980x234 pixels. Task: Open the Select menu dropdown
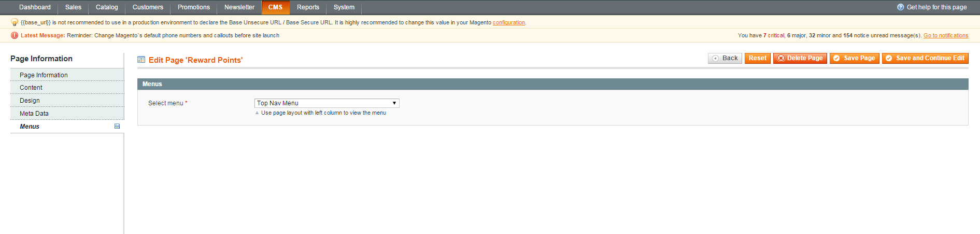pyautogui.click(x=326, y=103)
